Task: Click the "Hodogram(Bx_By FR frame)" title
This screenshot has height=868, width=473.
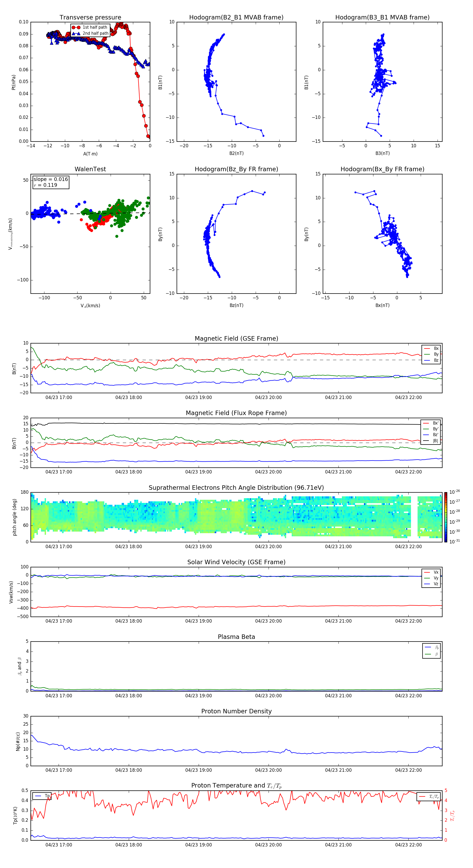Action: [382, 169]
